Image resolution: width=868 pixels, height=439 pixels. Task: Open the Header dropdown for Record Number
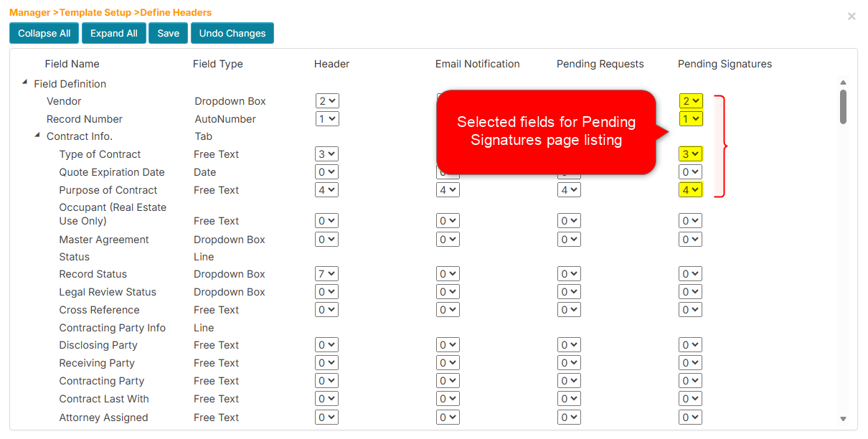point(327,118)
